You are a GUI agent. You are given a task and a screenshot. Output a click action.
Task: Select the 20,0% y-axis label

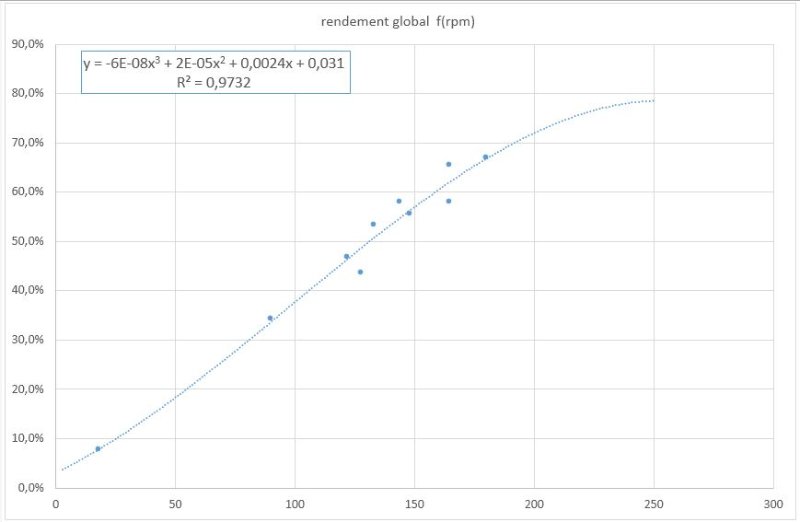click(x=25, y=389)
